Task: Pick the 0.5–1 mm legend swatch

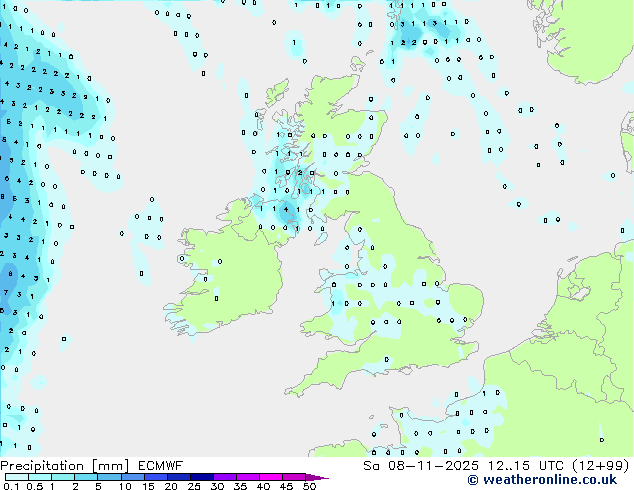Action: point(40,477)
